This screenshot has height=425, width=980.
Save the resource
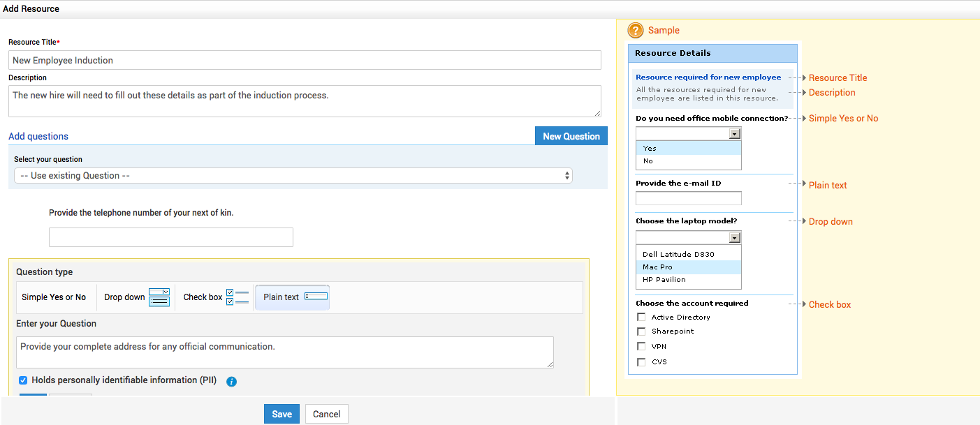[x=281, y=414]
